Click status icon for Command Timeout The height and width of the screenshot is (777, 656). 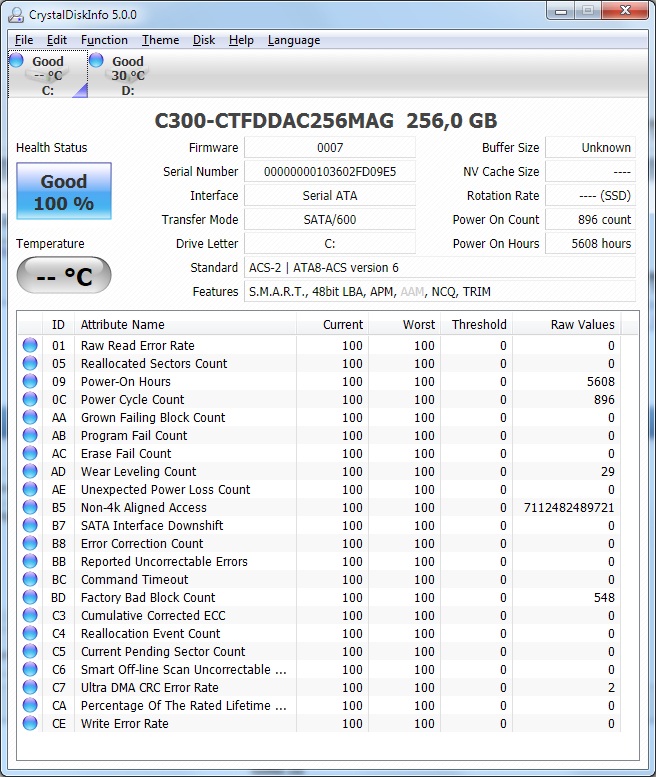(x=30, y=579)
